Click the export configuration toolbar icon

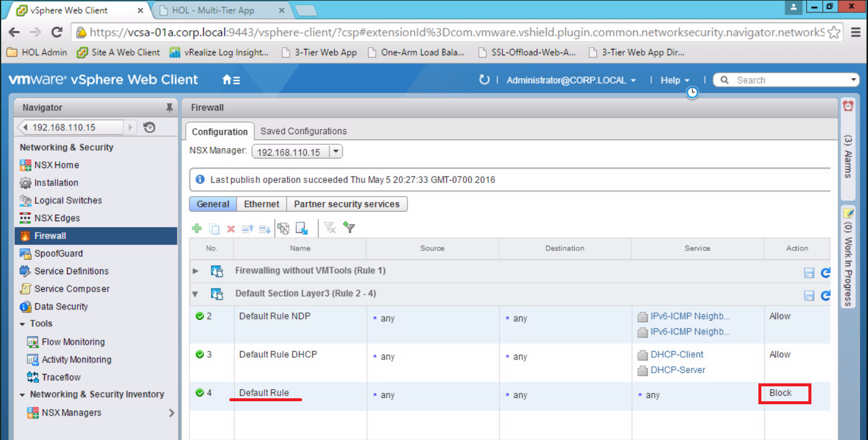301,228
